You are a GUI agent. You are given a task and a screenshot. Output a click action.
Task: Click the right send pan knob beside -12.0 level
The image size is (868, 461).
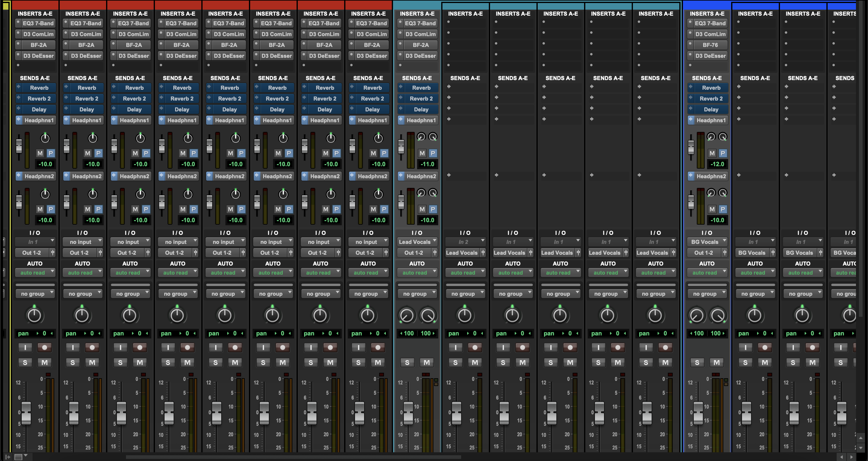point(723,137)
